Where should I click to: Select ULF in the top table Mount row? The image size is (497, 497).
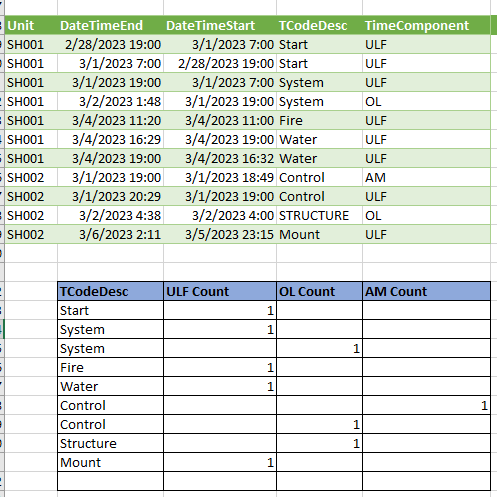[426, 234]
